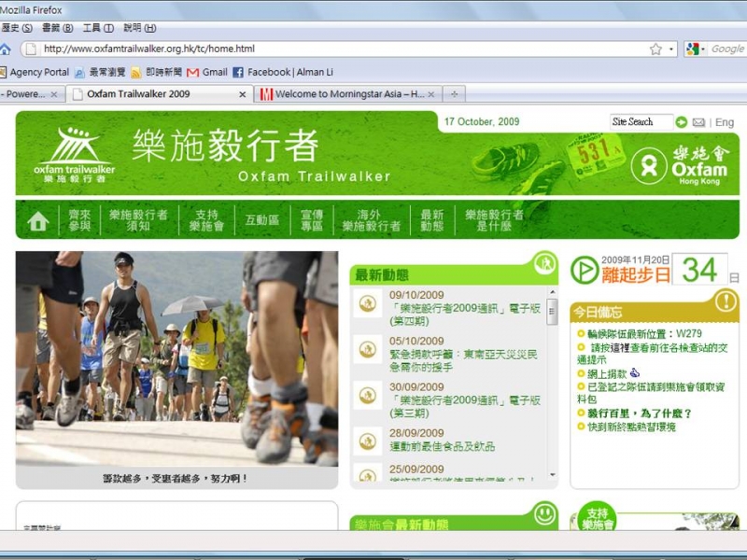Open the 最新動態 navigation item
This screenshot has width=747, height=560.
[432, 220]
